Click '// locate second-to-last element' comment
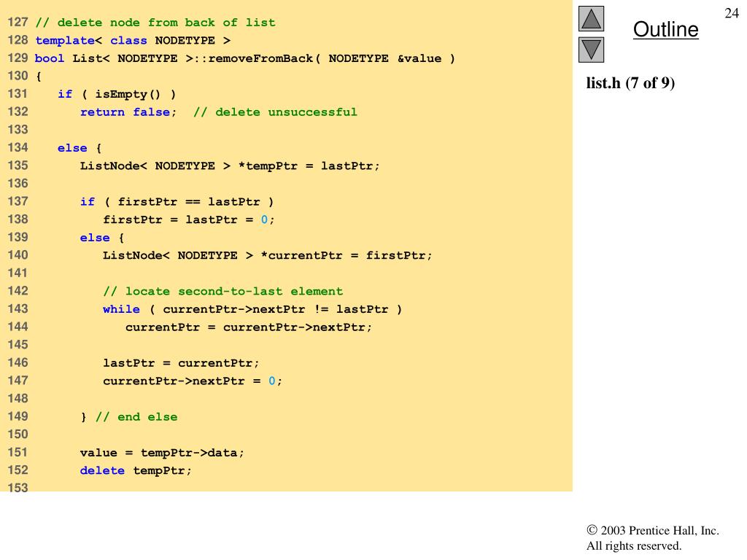The width and height of the screenshot is (747, 560). pyautogui.click(x=223, y=292)
